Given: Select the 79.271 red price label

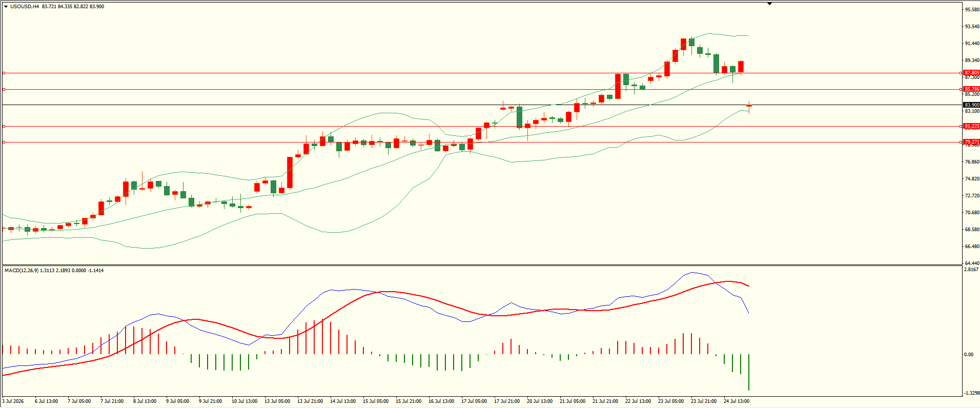Looking at the screenshot, I should click(972, 142).
